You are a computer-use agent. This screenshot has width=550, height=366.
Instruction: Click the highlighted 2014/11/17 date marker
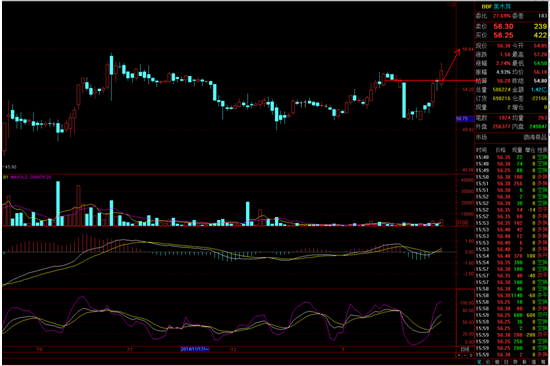tap(195, 349)
